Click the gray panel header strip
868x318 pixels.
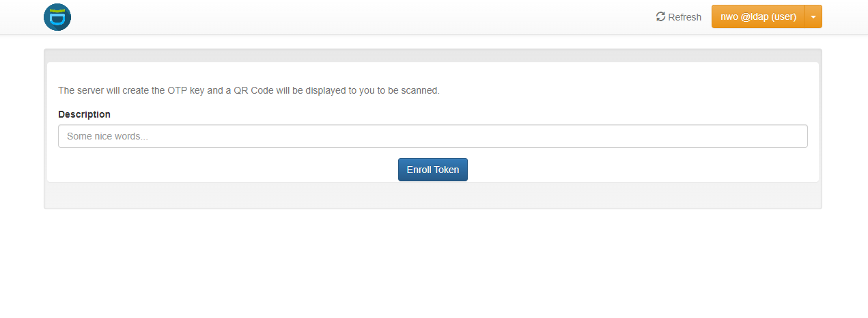[x=432, y=55]
